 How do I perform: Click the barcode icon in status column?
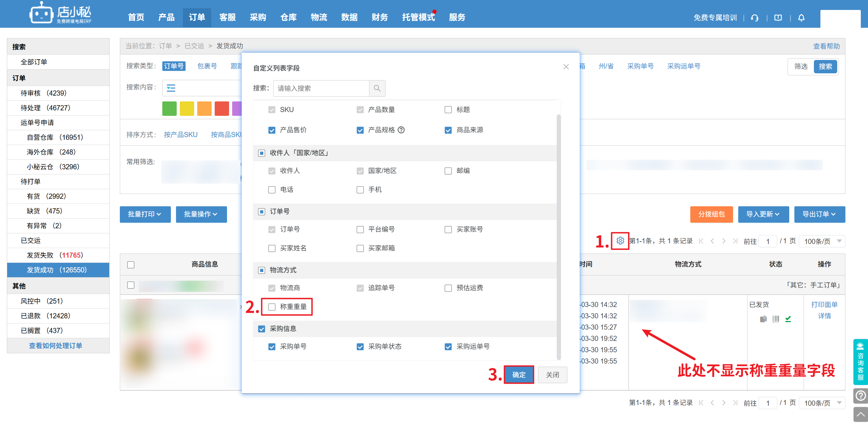(x=776, y=319)
